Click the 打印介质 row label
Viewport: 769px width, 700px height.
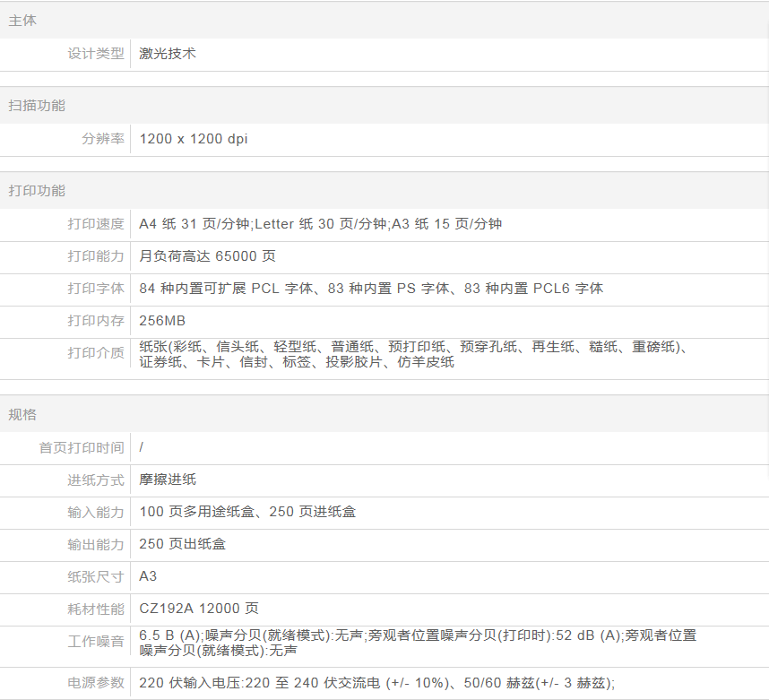click(96, 352)
